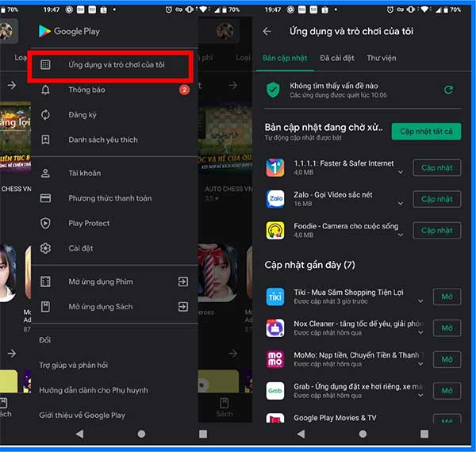
Task: Tap the Android home button on the apps screen
Action: pos(363,434)
